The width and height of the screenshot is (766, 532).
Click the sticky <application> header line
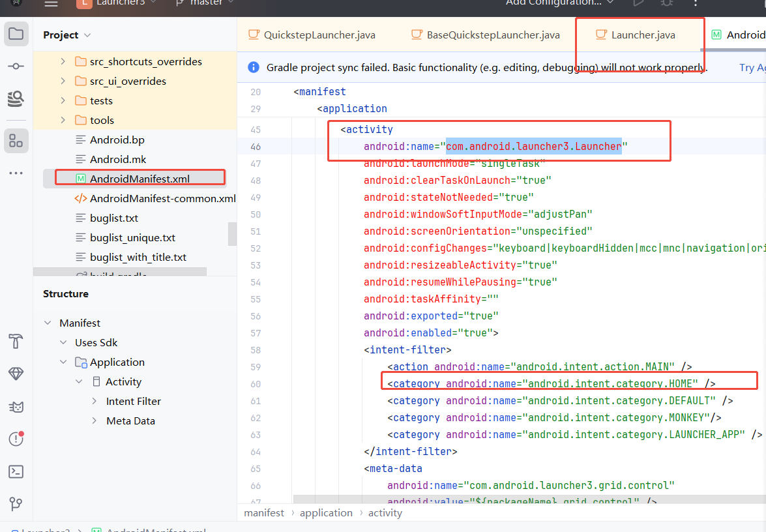click(352, 108)
